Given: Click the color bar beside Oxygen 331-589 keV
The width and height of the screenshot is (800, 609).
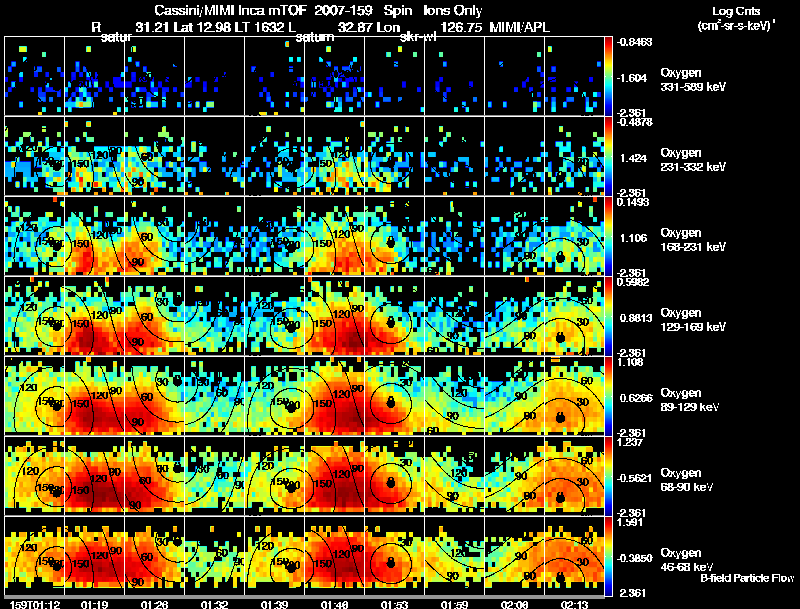Looking at the screenshot, I should point(608,75).
